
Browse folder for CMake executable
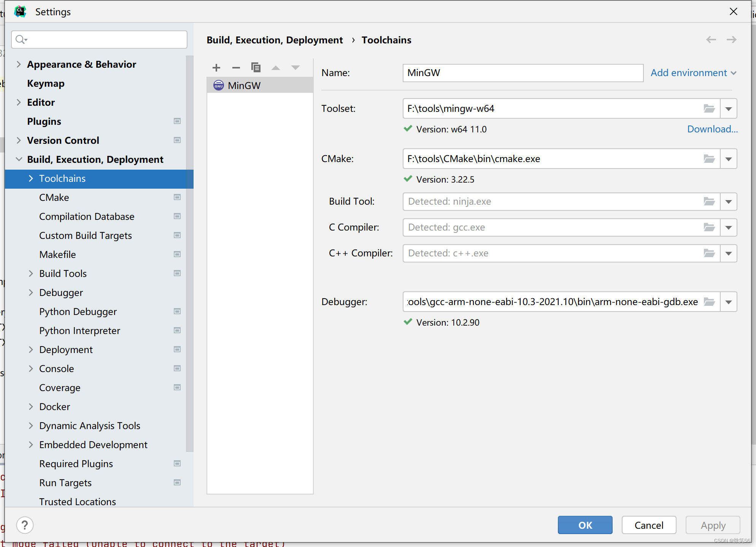(709, 159)
